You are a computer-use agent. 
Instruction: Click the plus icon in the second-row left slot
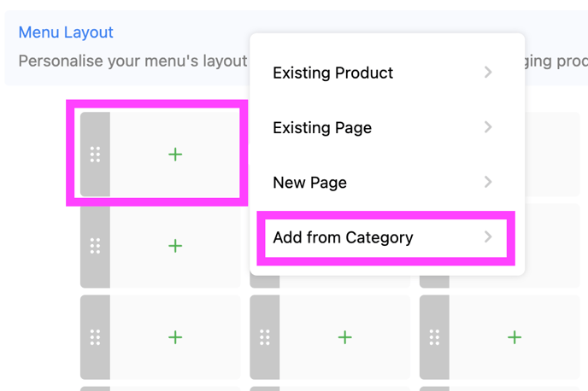coord(175,246)
